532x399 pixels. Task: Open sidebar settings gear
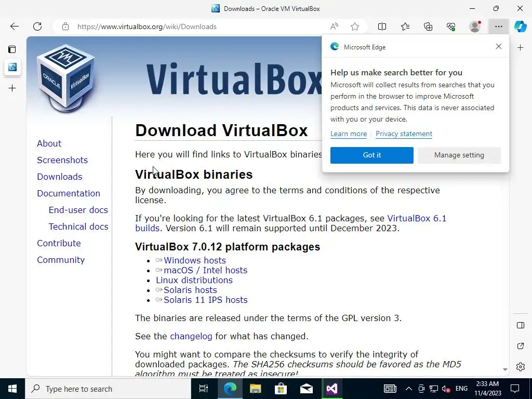pos(521,367)
